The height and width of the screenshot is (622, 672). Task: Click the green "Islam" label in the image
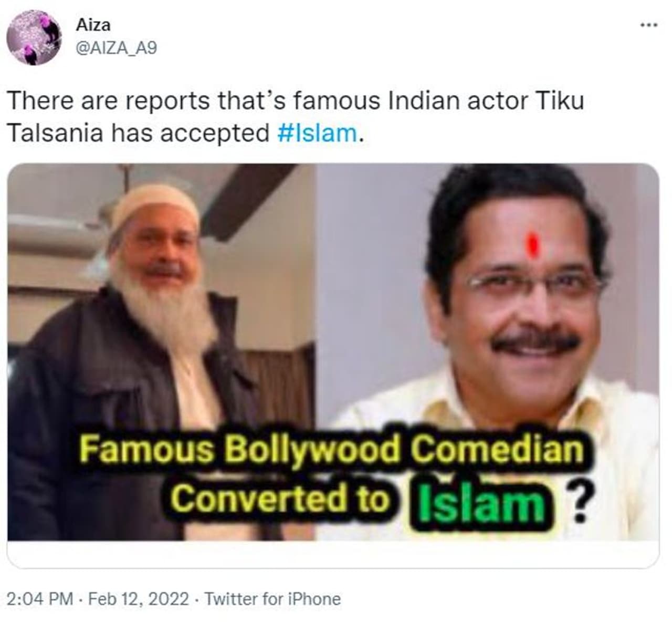click(x=483, y=503)
